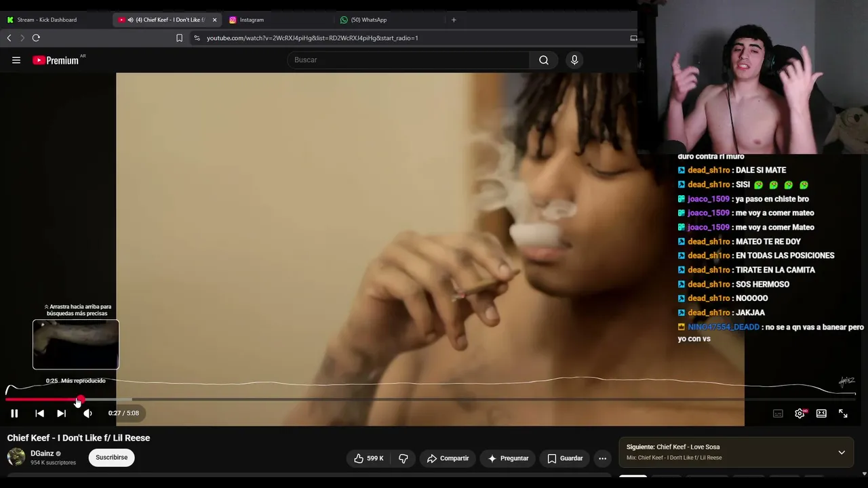Click chat message 'JAKJAA'
Image resolution: width=868 pixels, height=488 pixels.
click(x=750, y=313)
